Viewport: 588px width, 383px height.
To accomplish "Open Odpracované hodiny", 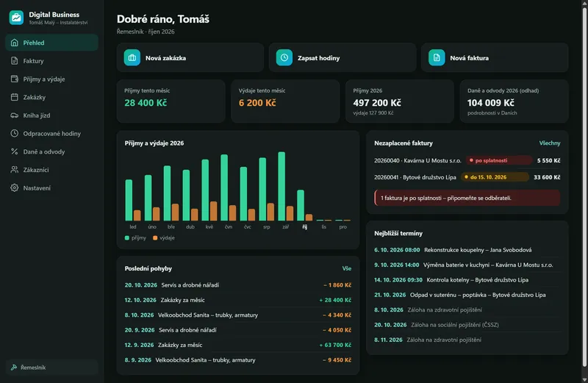I will (x=51, y=133).
